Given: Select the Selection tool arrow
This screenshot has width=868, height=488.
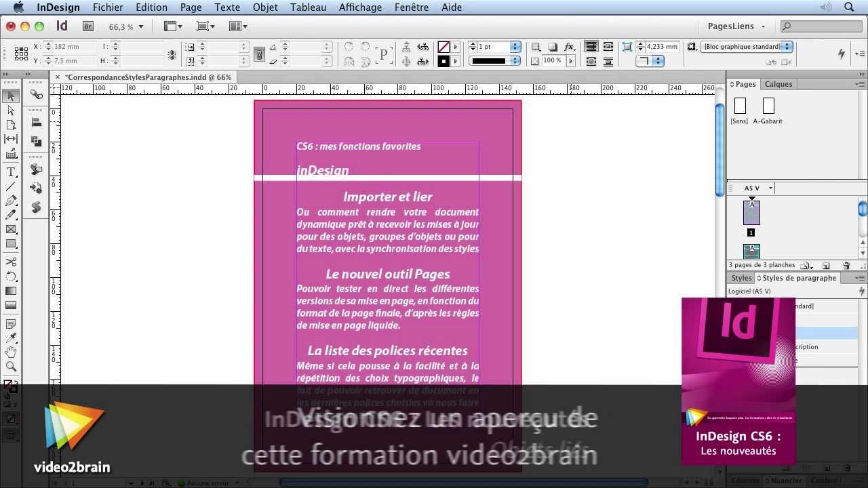Looking at the screenshot, I should (11, 96).
